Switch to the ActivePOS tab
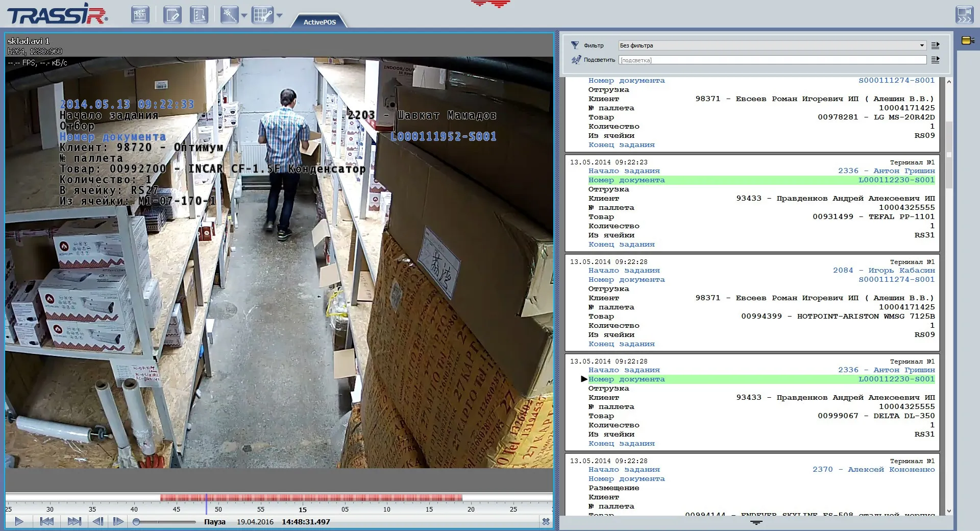The height and width of the screenshot is (531, 980). (x=320, y=22)
